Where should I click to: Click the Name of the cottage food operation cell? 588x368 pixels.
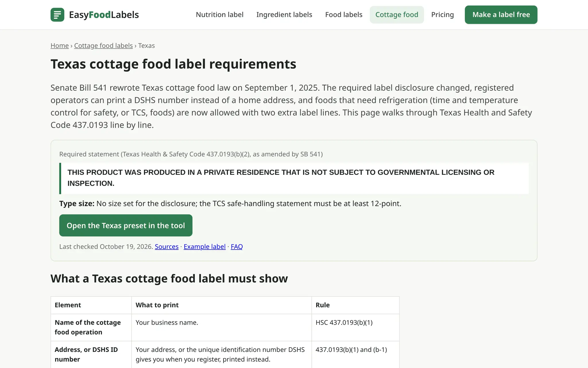(x=91, y=327)
